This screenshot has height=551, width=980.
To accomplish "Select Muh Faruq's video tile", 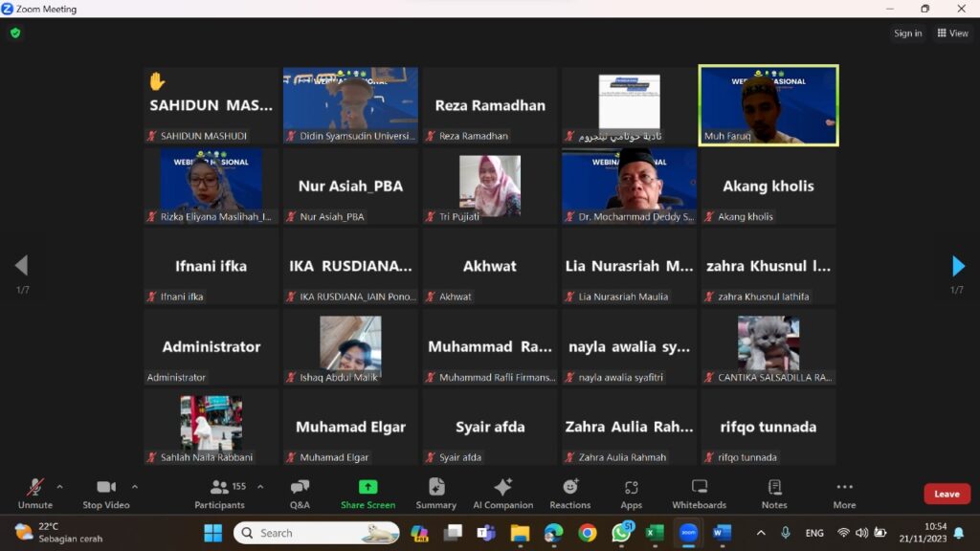I will (x=768, y=104).
